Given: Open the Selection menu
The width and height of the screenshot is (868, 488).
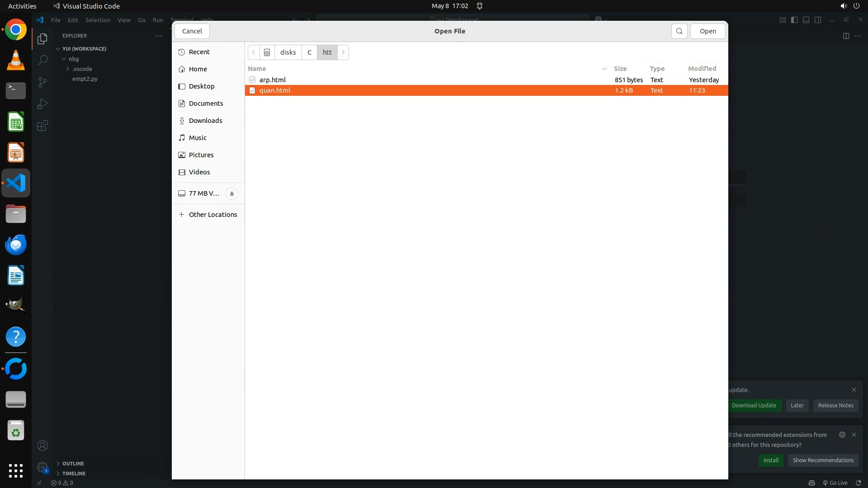Looking at the screenshot, I should [x=98, y=20].
